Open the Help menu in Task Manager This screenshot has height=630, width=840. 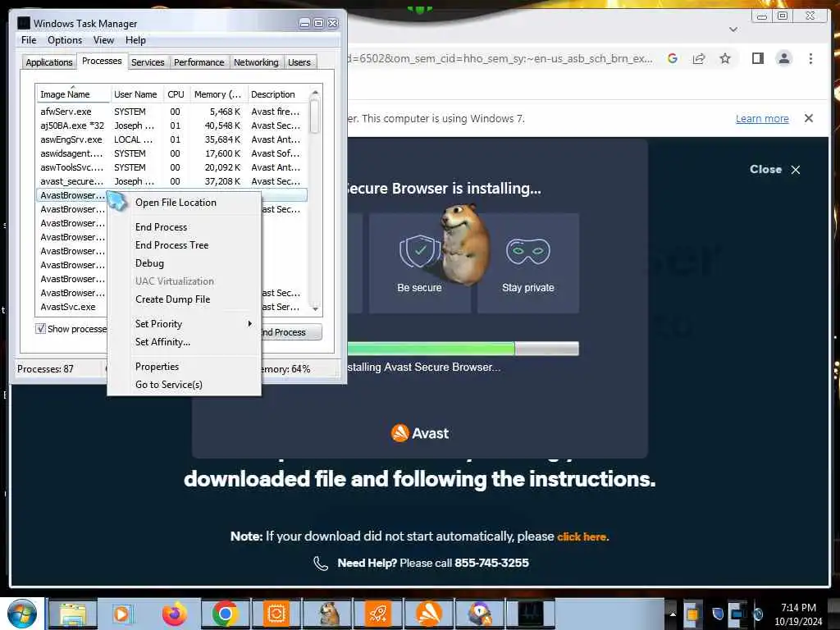click(x=135, y=40)
